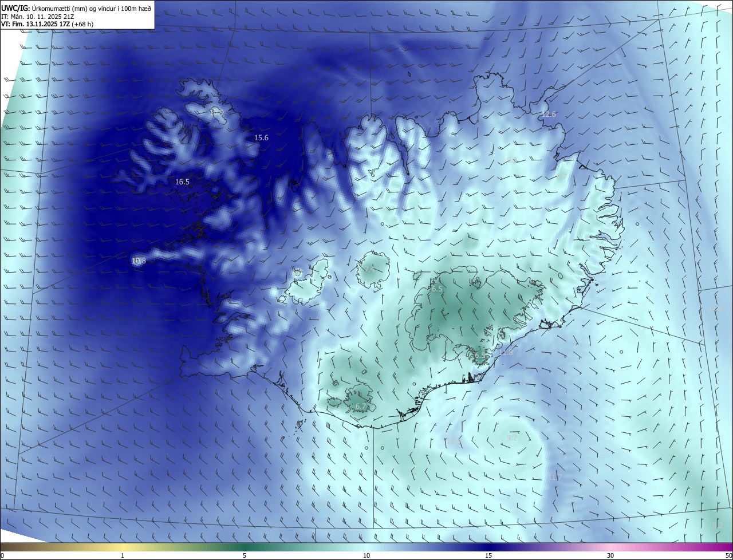The height and width of the screenshot is (560, 733).
Task: Click the 12.6 value label on the map
Action: tap(549, 115)
